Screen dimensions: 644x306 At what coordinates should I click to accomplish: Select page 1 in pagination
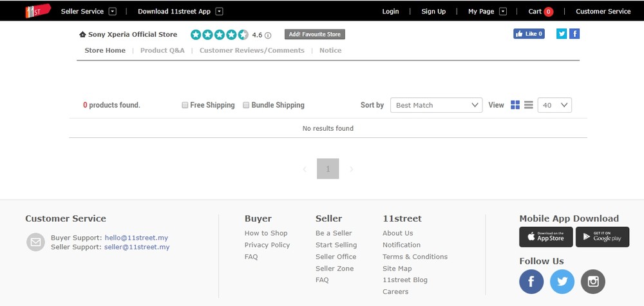(328, 169)
